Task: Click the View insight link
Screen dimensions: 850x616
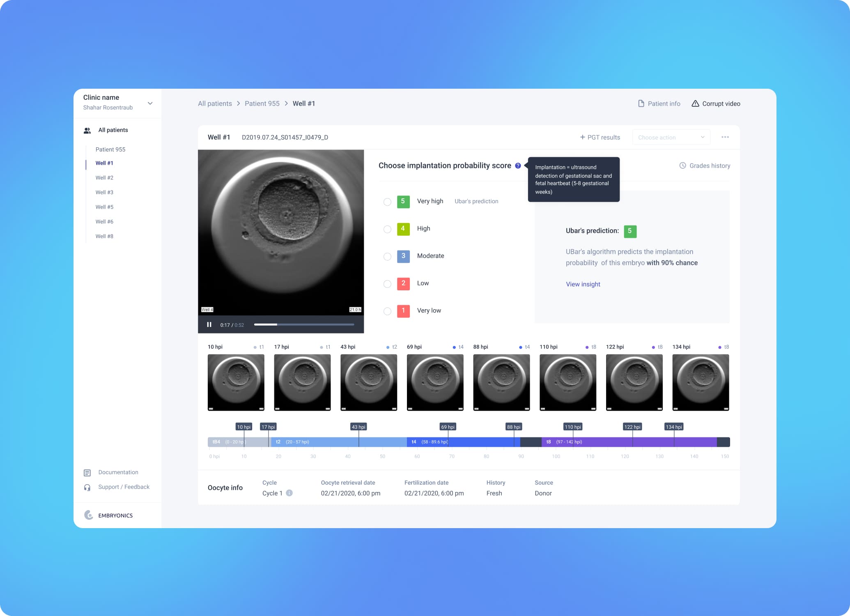Action: click(x=583, y=284)
